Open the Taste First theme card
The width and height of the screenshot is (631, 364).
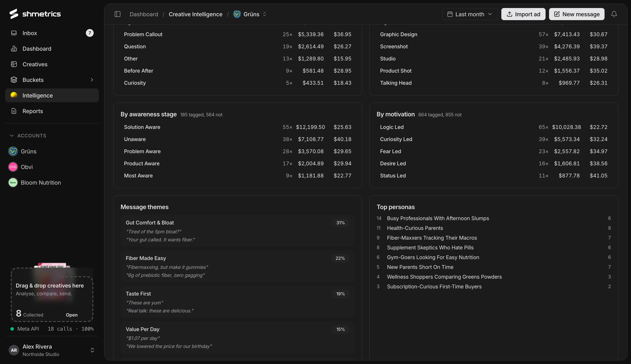click(238, 302)
